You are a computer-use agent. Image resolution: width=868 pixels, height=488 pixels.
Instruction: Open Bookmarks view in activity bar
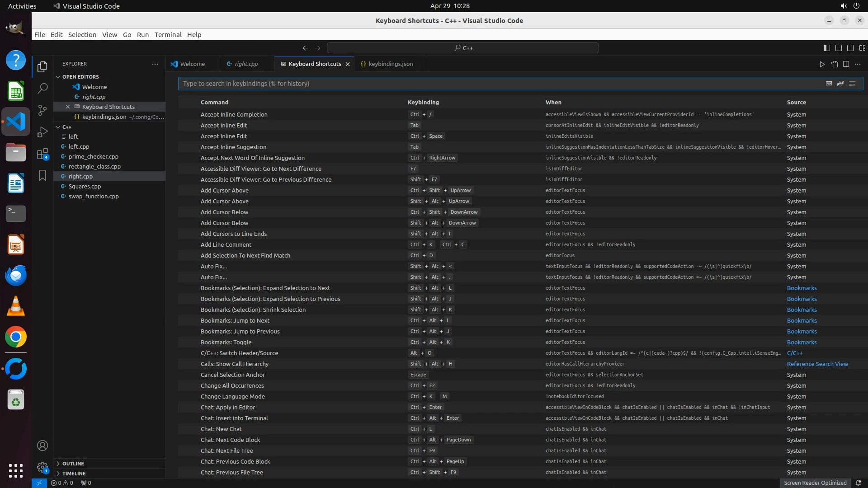[x=42, y=175]
